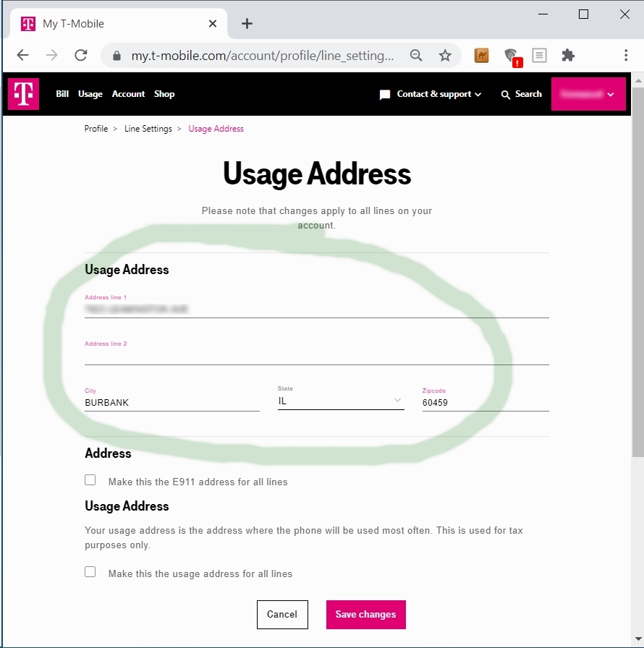Viewport: 644px width, 648px height.
Task: Go to the Usage menu item
Action: 90,94
